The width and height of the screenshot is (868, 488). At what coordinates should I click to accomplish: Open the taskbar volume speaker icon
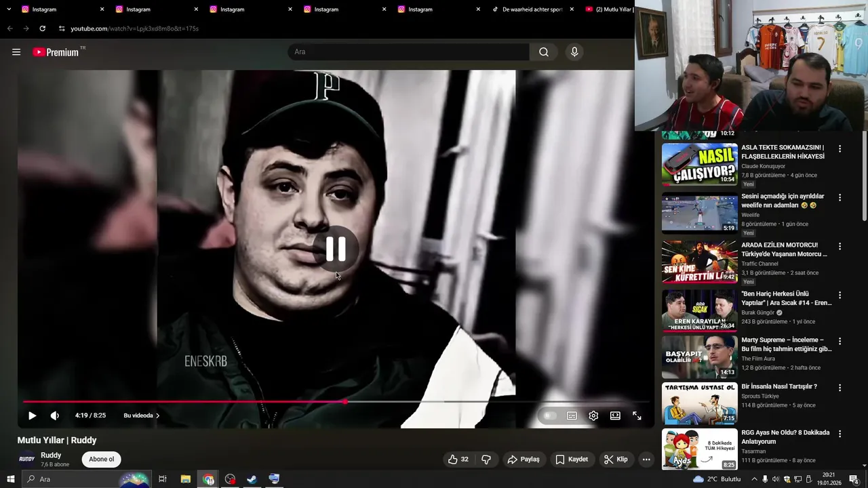pos(776,479)
